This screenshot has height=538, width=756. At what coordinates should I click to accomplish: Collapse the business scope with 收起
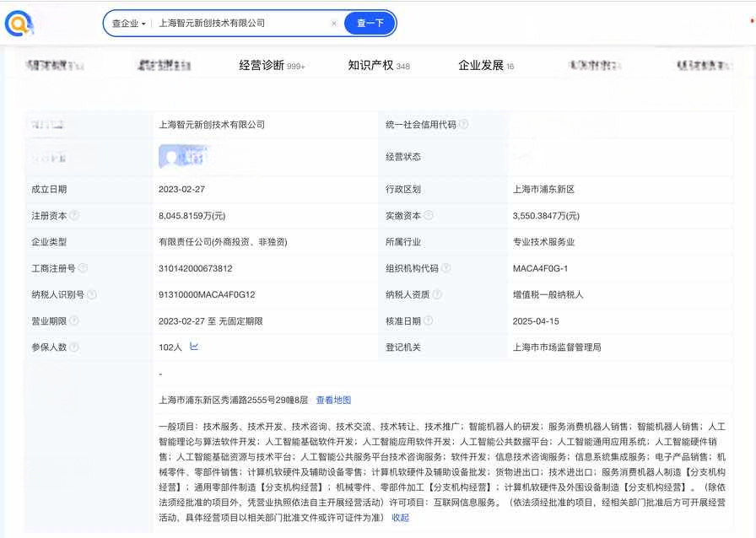(x=400, y=518)
